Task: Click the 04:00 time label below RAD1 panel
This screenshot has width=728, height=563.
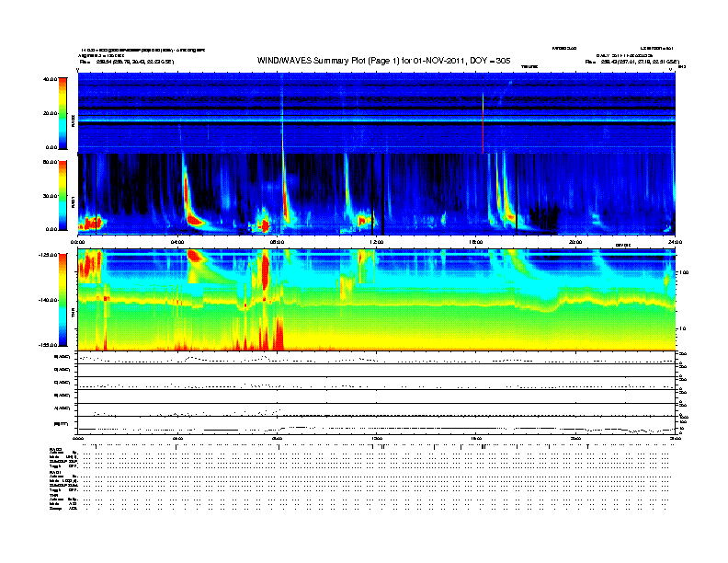Action: tap(177, 242)
